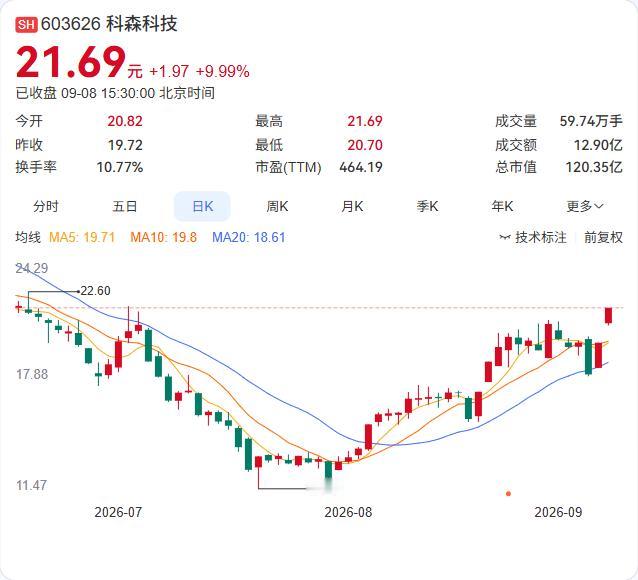
Task: Click the SH exchange badge icon
Action: (x=26, y=24)
